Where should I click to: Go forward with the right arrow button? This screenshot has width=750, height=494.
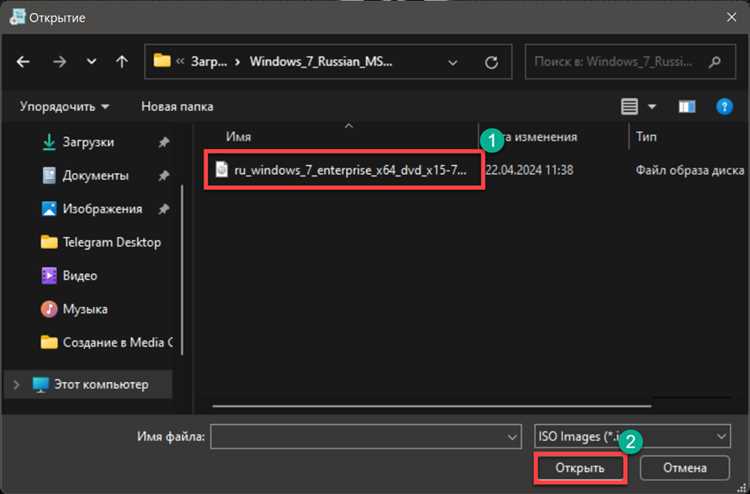59,62
